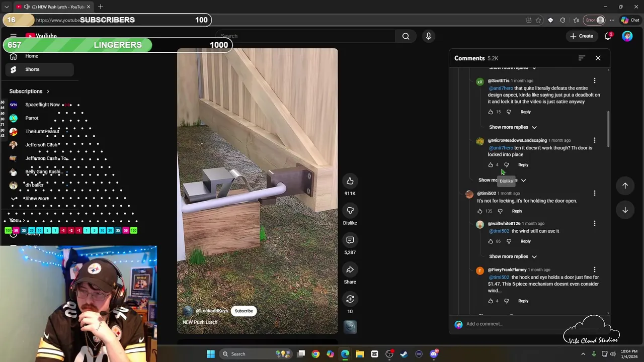Click the comments panel scrollbar

click(x=608, y=129)
